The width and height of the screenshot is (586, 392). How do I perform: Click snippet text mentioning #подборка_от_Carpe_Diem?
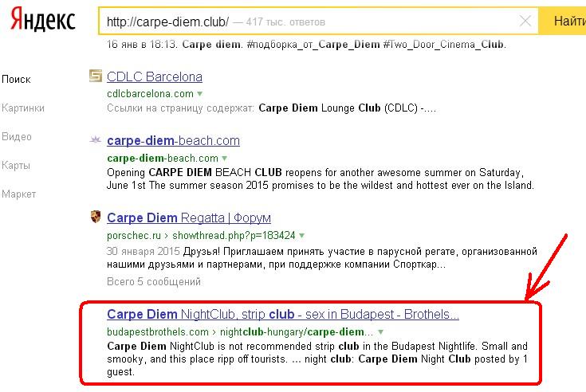coord(306,45)
